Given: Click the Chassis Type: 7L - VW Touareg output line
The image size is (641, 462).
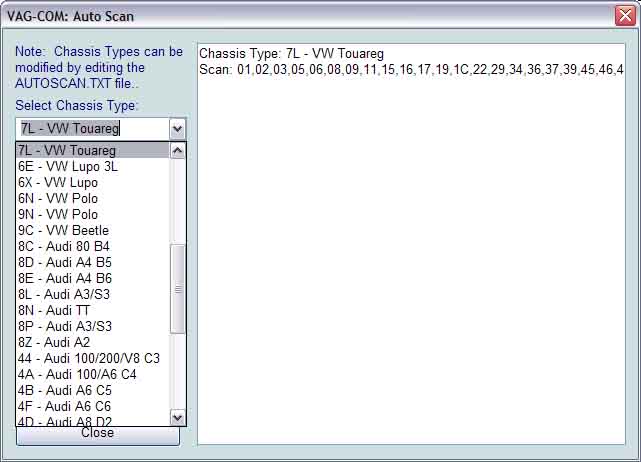Looking at the screenshot, I should coord(291,54).
